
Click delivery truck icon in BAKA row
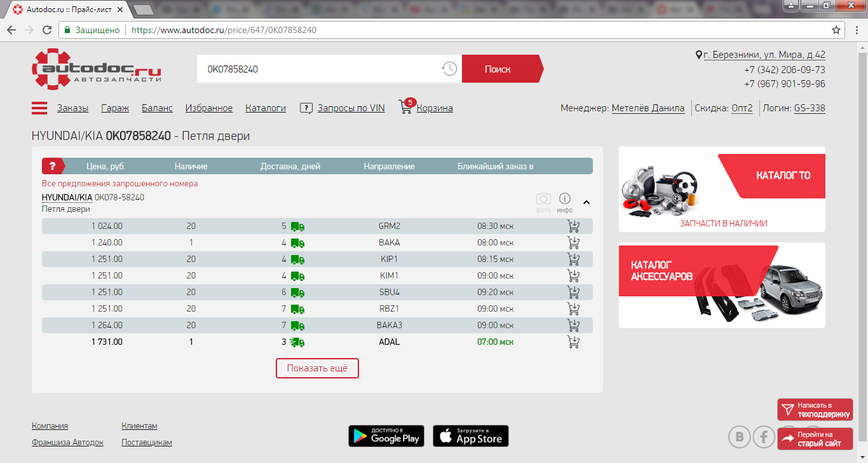[297, 243]
